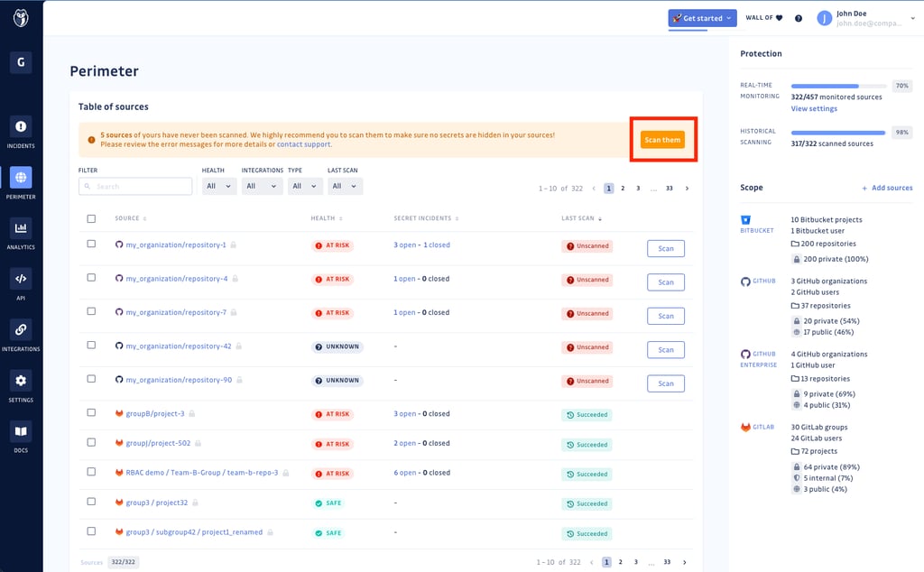Check the checkbox for my_organization/repository-1
The image size is (924, 572).
click(x=90, y=244)
